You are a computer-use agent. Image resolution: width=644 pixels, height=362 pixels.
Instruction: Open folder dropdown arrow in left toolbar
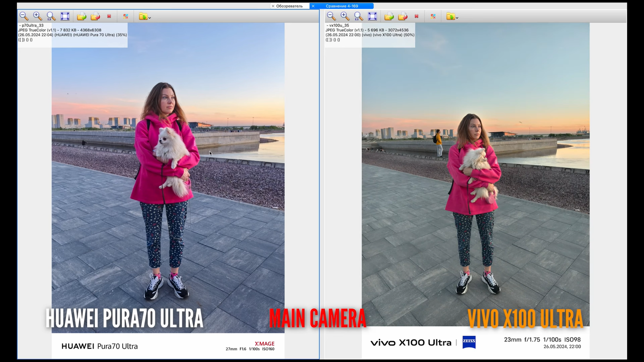(x=150, y=18)
